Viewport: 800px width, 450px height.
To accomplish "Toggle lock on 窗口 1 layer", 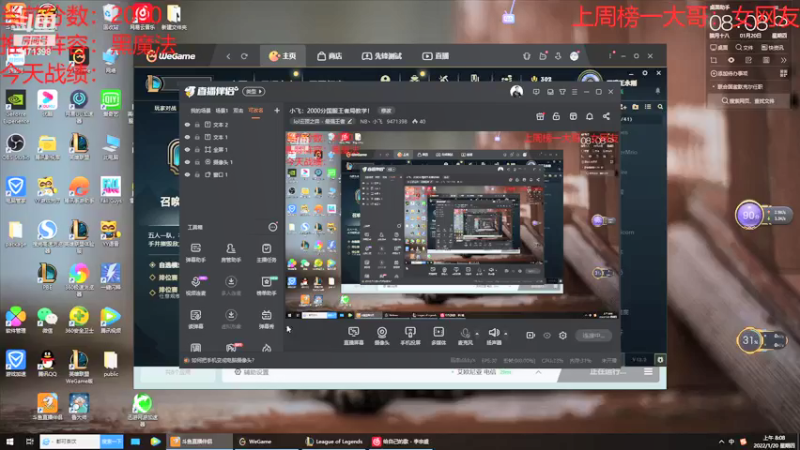I will [x=197, y=174].
